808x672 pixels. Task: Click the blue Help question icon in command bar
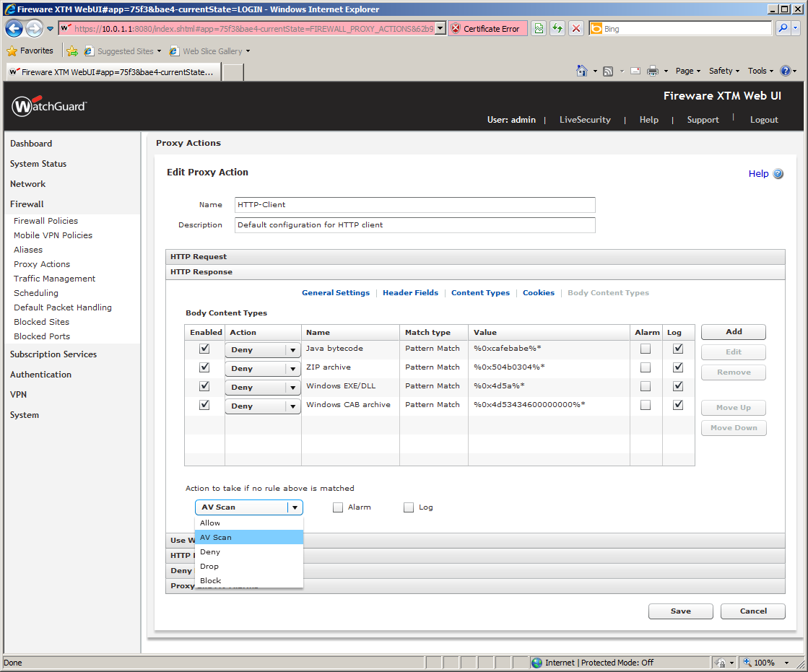(786, 71)
